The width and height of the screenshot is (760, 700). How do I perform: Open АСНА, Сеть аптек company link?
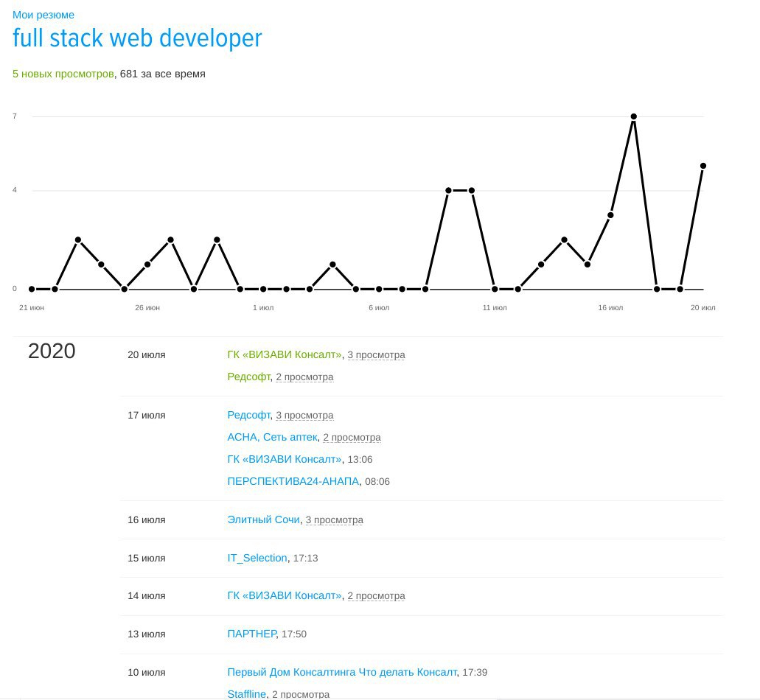tap(273, 437)
